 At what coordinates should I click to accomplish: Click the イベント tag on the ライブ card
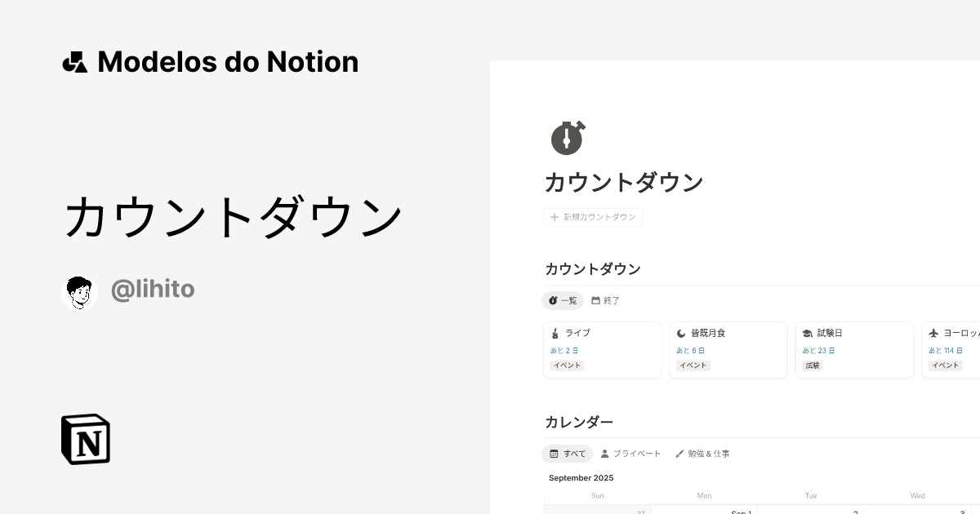[567, 366]
